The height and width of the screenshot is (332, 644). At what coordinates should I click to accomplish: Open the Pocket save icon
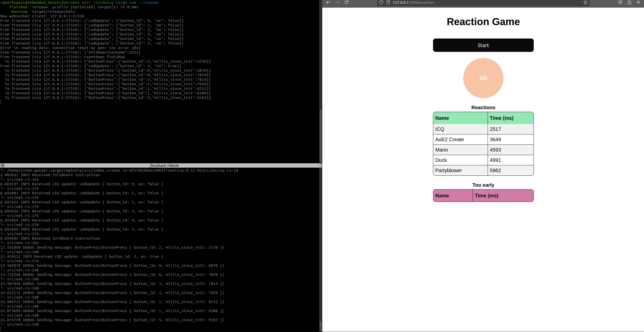tap(620, 3)
